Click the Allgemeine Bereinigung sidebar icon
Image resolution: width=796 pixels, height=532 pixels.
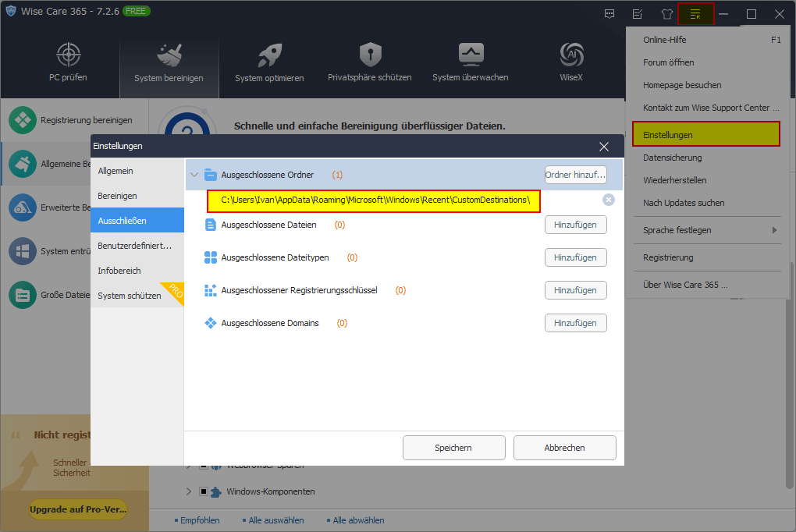point(23,164)
